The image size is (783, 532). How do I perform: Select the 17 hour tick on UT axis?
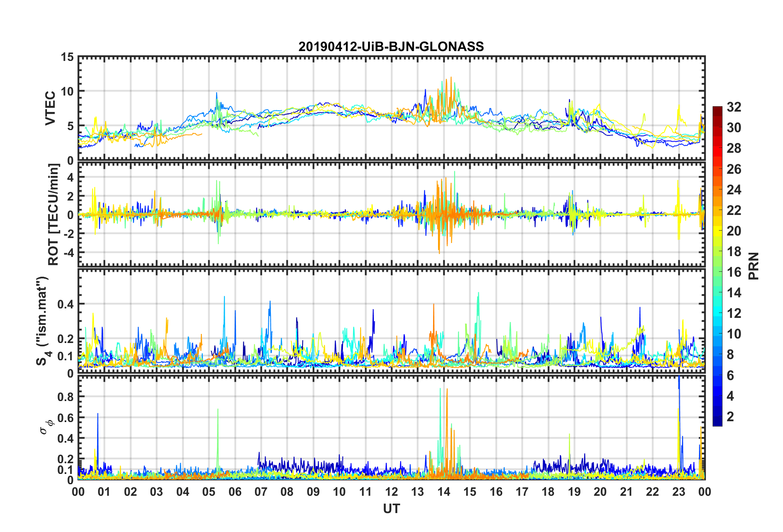pyautogui.click(x=522, y=492)
